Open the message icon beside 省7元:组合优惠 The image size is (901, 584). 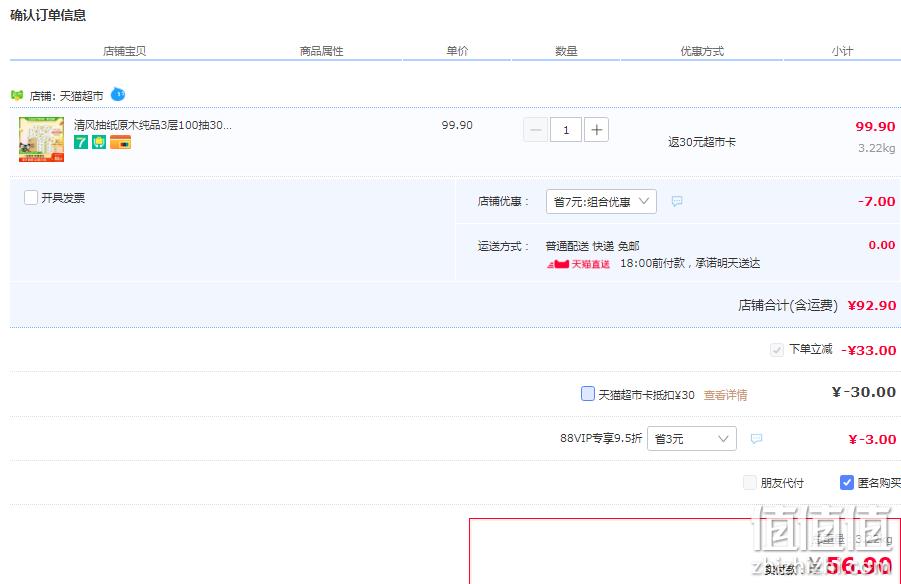tap(677, 201)
